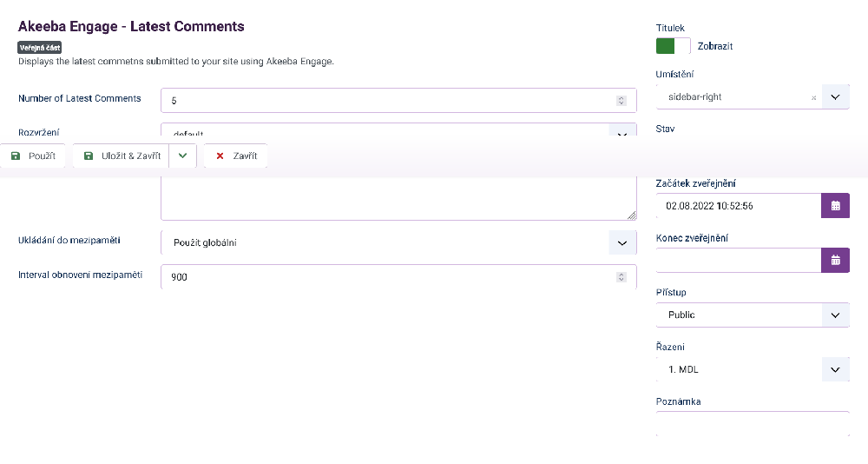868x464 pixels.
Task: Adjust Number of Latest Comments stepper
Action: pyautogui.click(x=621, y=101)
